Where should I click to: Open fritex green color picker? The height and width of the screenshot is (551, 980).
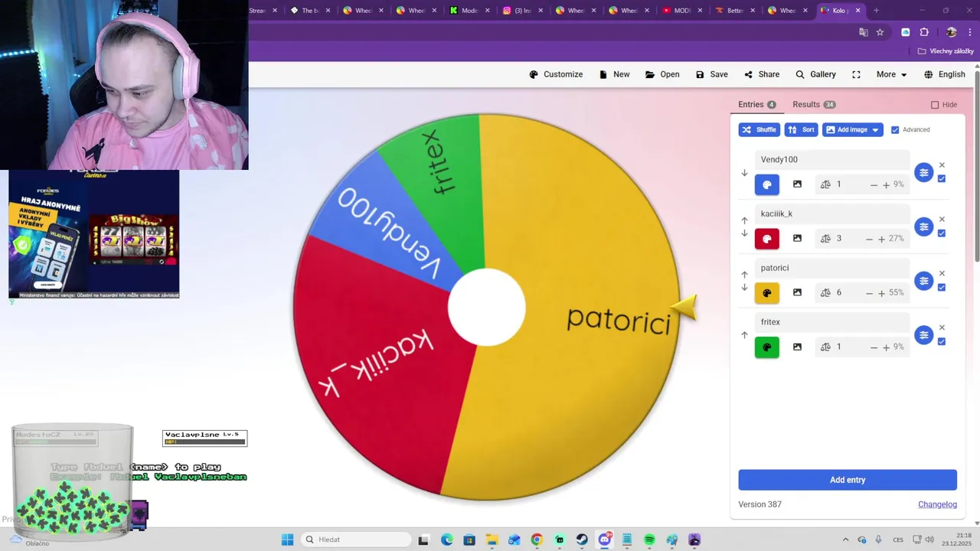767,347
